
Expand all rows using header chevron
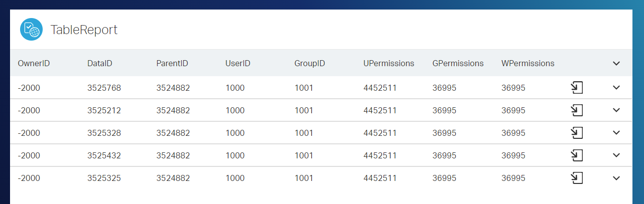coord(616,63)
